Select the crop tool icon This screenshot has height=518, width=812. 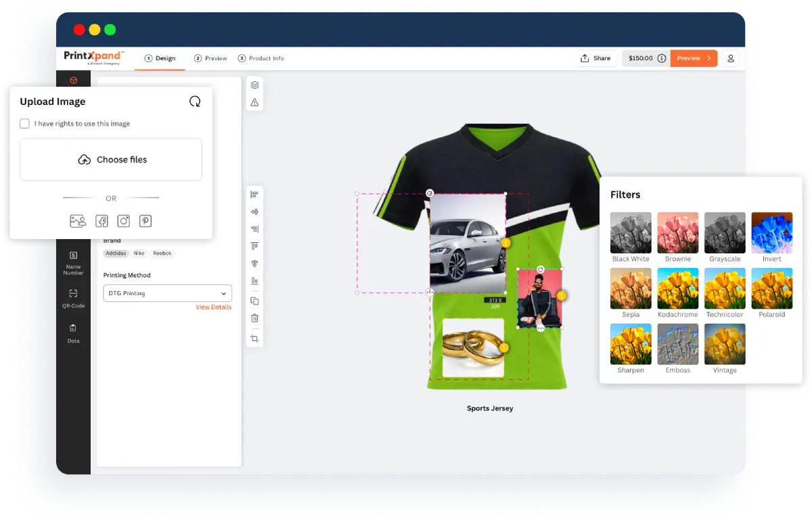[254, 339]
